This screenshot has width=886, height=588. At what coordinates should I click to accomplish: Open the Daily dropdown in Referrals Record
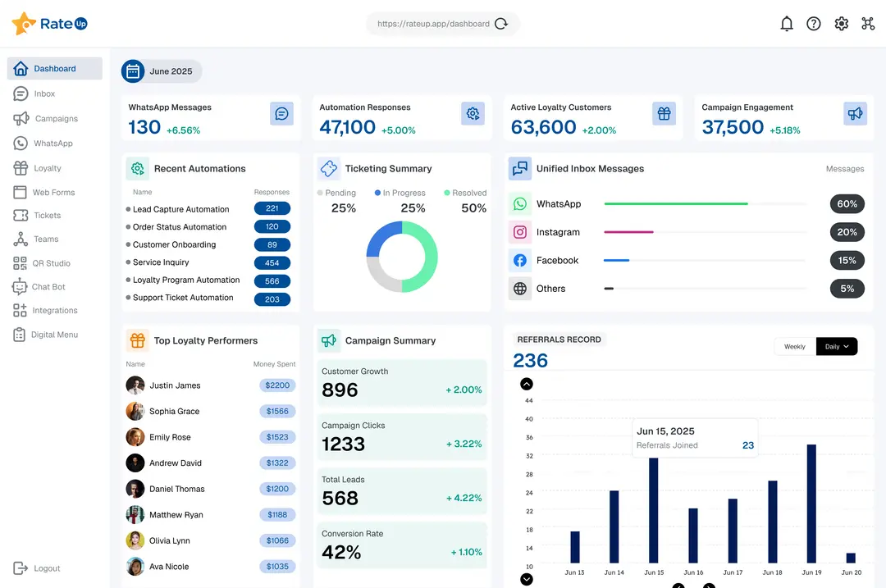[847, 346]
